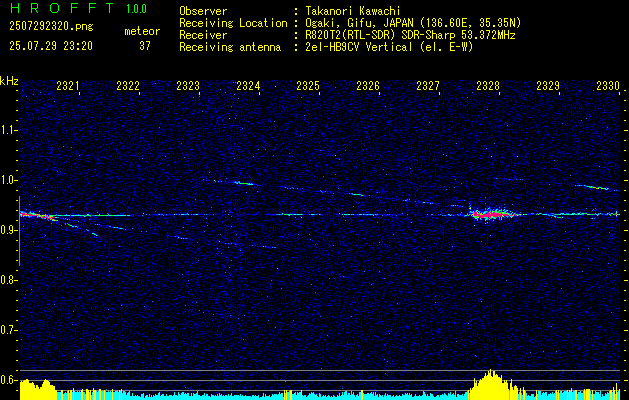The width and height of the screenshot is (629, 400).
Task: Click the meteor label
Action: pyautogui.click(x=142, y=31)
